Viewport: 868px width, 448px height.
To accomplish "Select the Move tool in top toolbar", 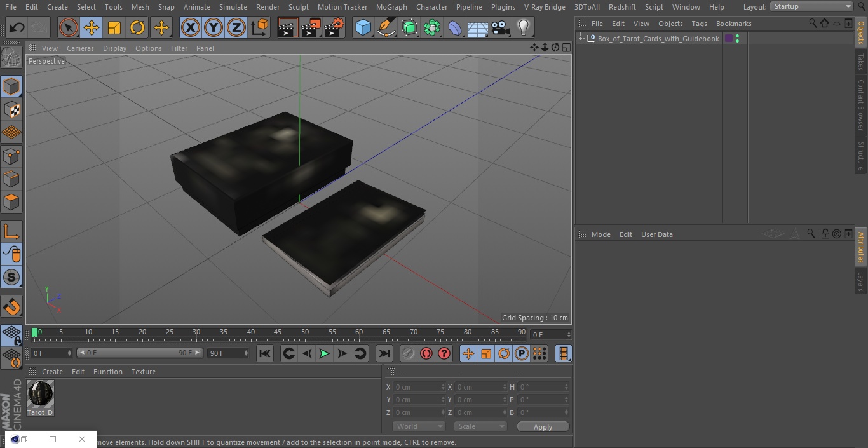I will [x=91, y=27].
